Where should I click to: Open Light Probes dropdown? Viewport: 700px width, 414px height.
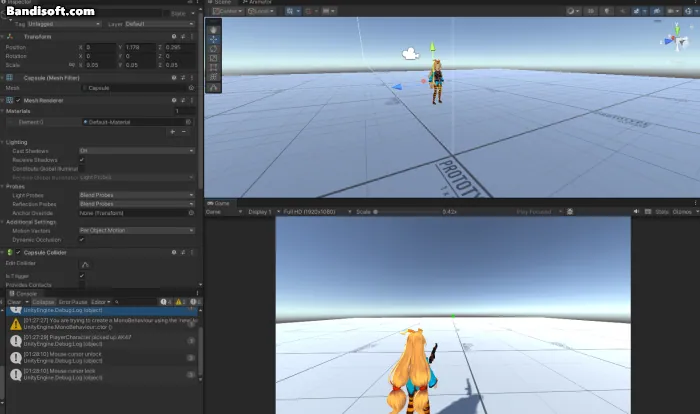click(x=137, y=195)
